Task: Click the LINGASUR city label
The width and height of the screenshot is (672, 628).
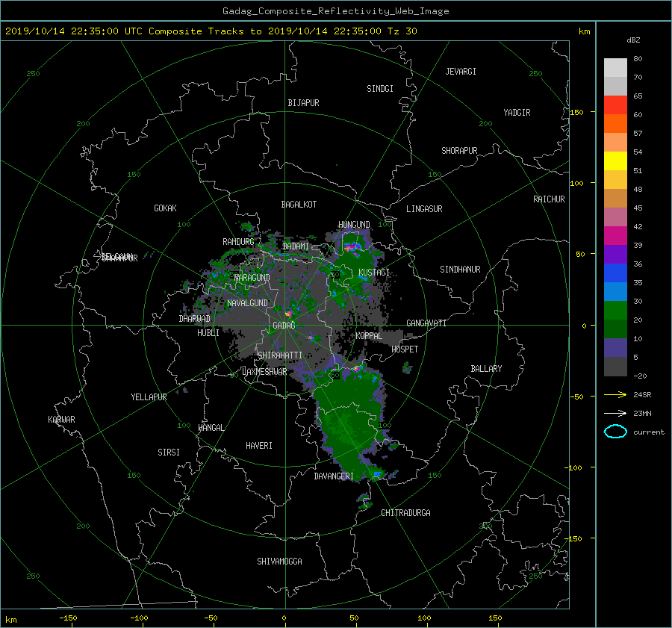Action: click(x=424, y=209)
